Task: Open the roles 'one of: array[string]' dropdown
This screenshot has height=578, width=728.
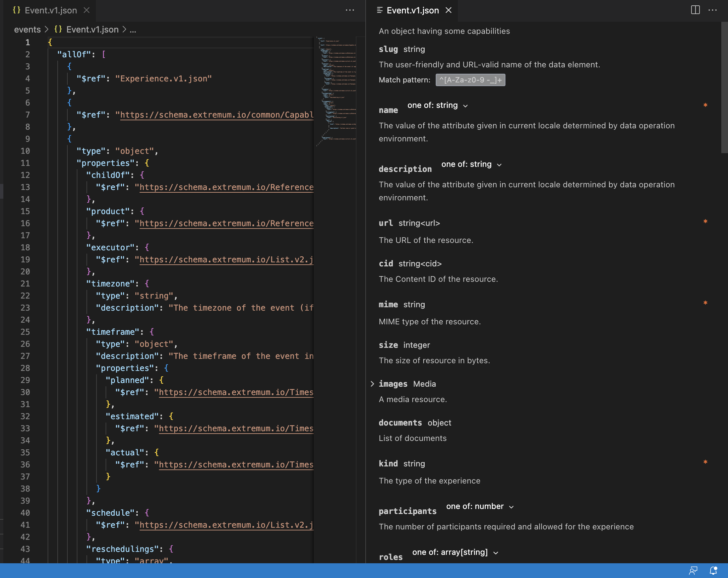Action: 455,552
